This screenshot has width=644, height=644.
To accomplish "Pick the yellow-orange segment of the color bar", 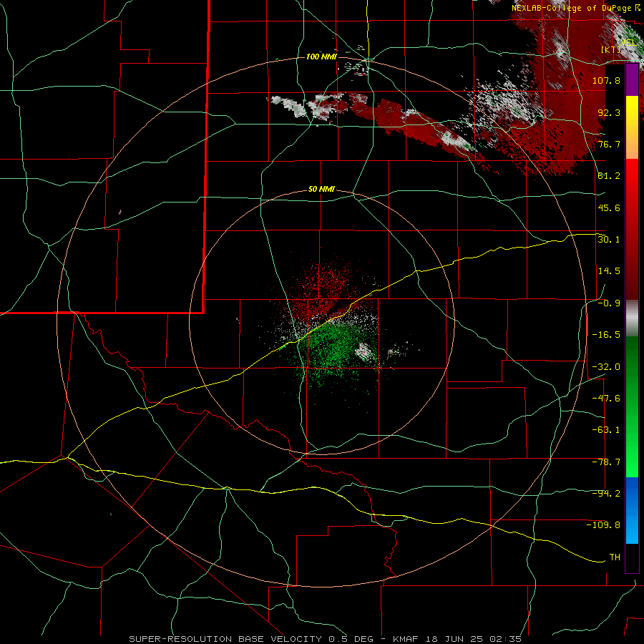I will [x=632, y=127].
